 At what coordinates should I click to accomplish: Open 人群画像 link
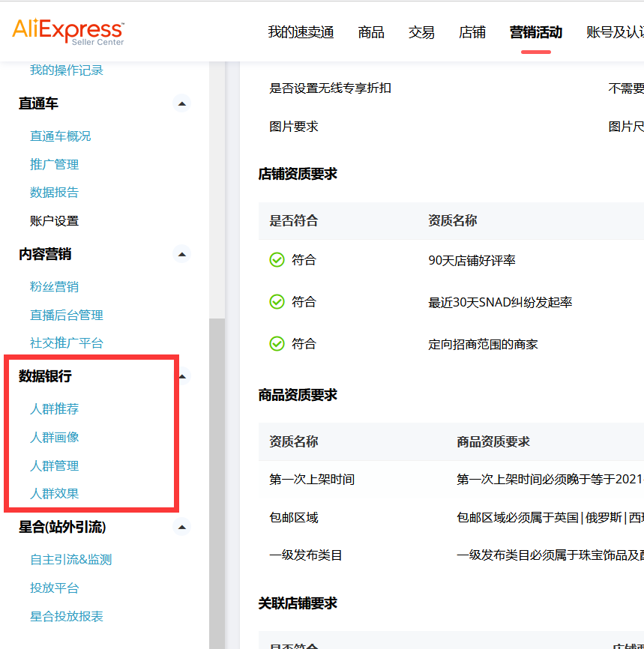pos(54,437)
